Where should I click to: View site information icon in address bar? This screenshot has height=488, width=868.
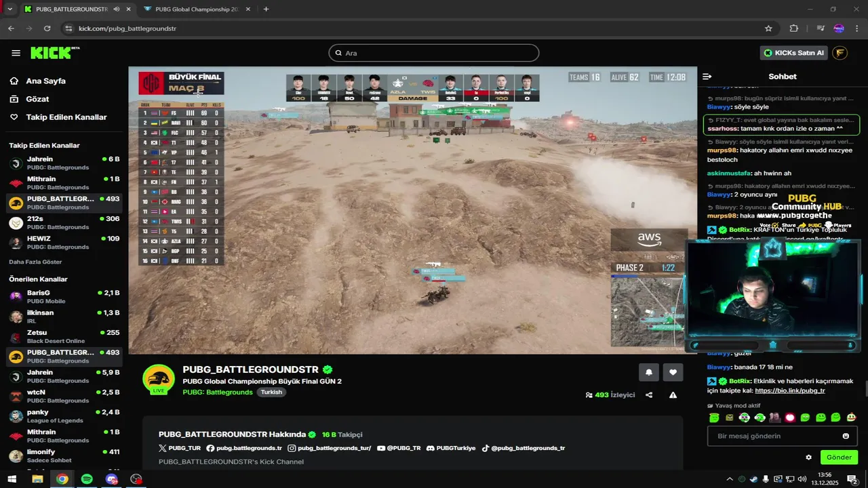pos(67,28)
